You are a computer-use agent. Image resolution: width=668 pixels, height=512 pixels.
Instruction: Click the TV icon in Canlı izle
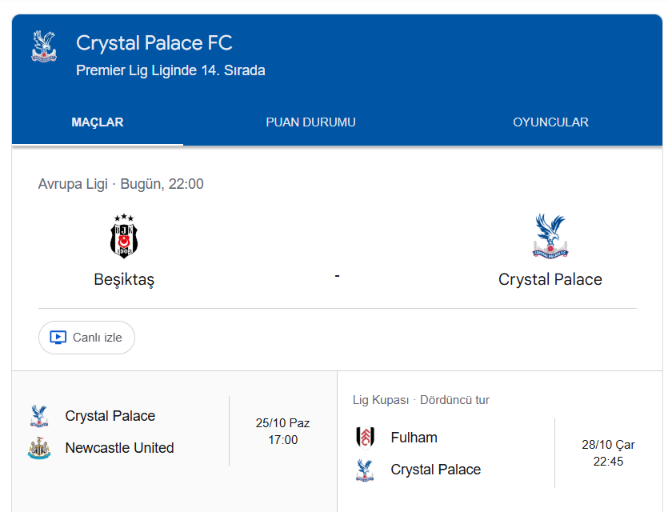(58, 338)
